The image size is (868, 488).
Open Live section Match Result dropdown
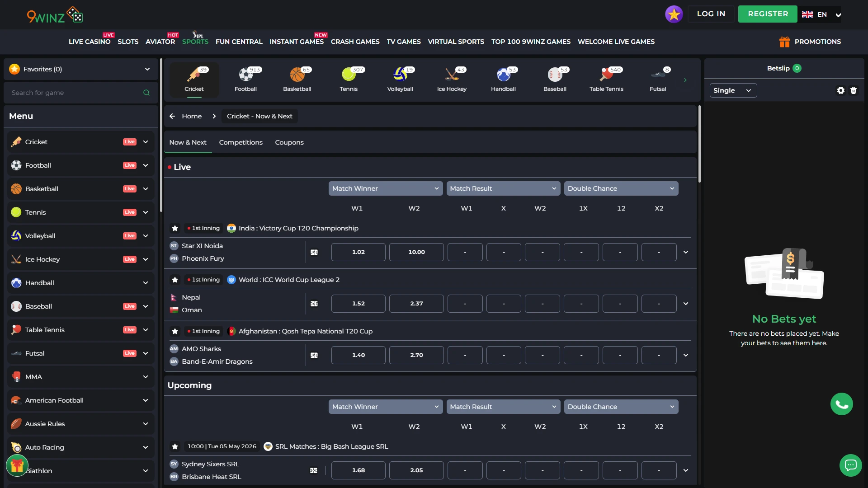503,188
